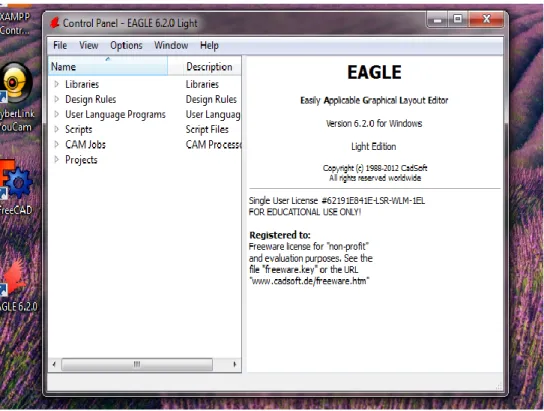Screen dimensions: 544x411
Task: Click the 'Registered to:' heading
Action: 280,235
